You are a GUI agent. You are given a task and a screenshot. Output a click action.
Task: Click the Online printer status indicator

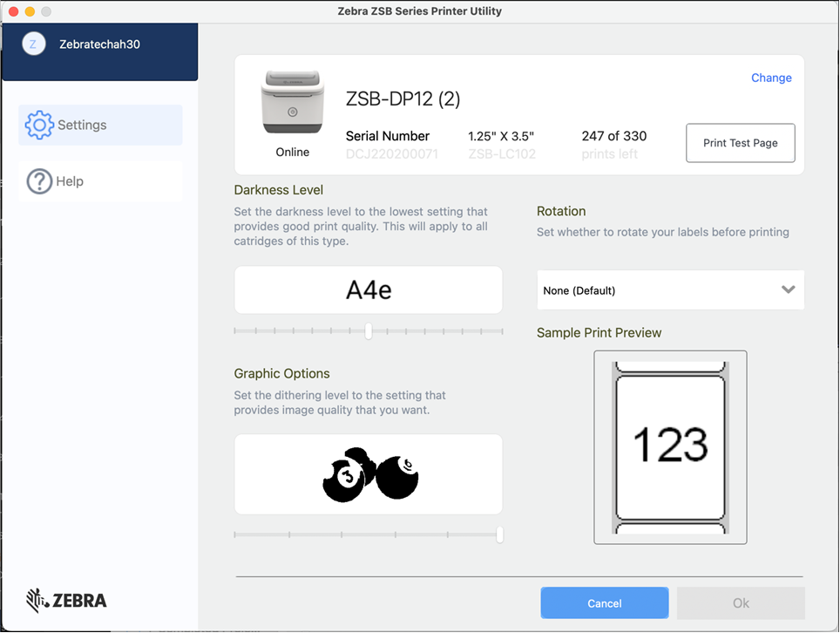(292, 152)
